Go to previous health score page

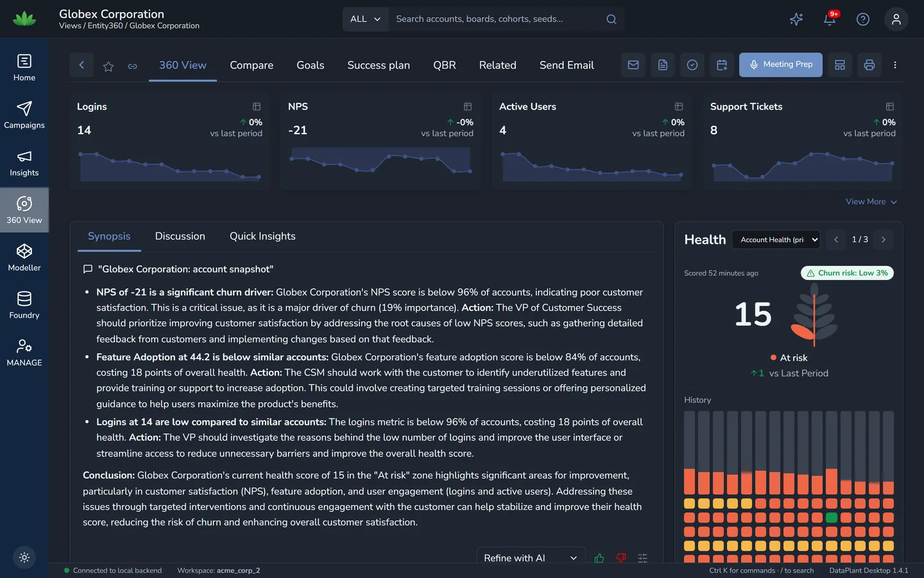pos(836,240)
